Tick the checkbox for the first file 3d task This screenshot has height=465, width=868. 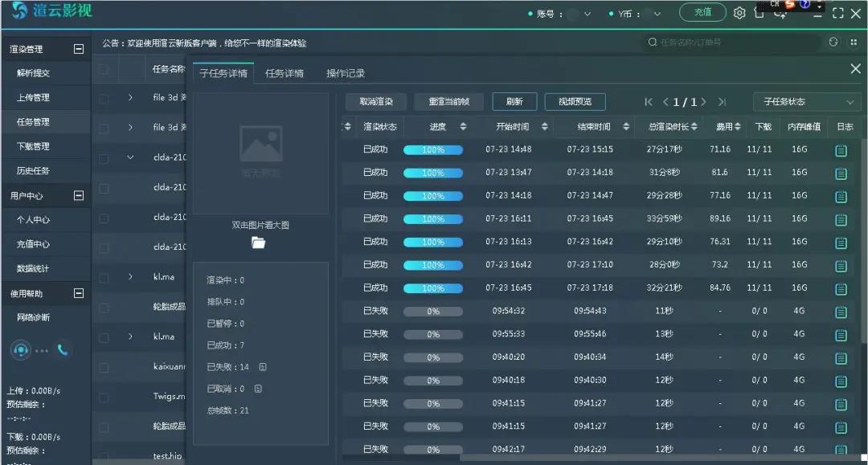[104, 98]
